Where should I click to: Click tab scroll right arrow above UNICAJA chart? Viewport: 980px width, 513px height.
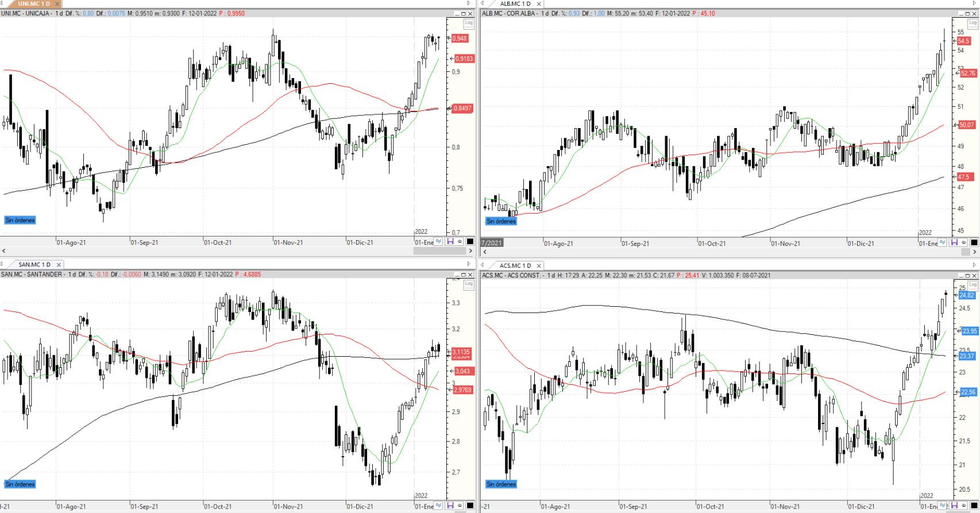[x=469, y=3]
